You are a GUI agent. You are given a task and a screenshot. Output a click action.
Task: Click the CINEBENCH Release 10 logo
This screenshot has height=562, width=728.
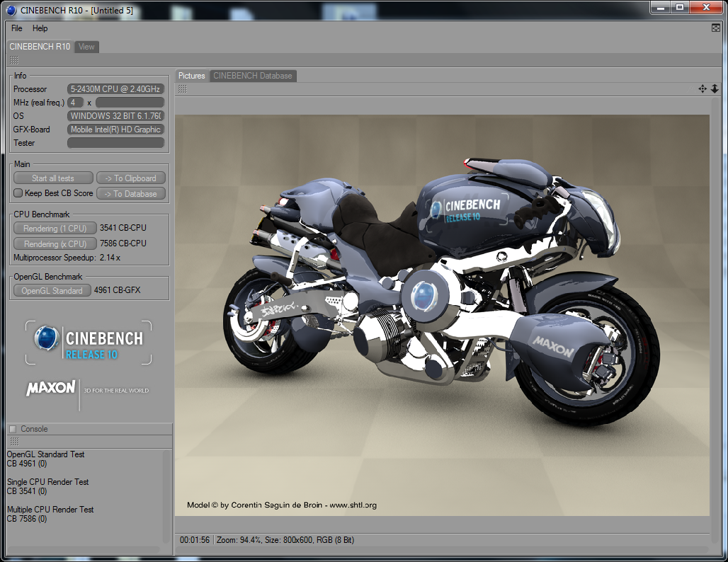[x=89, y=343]
